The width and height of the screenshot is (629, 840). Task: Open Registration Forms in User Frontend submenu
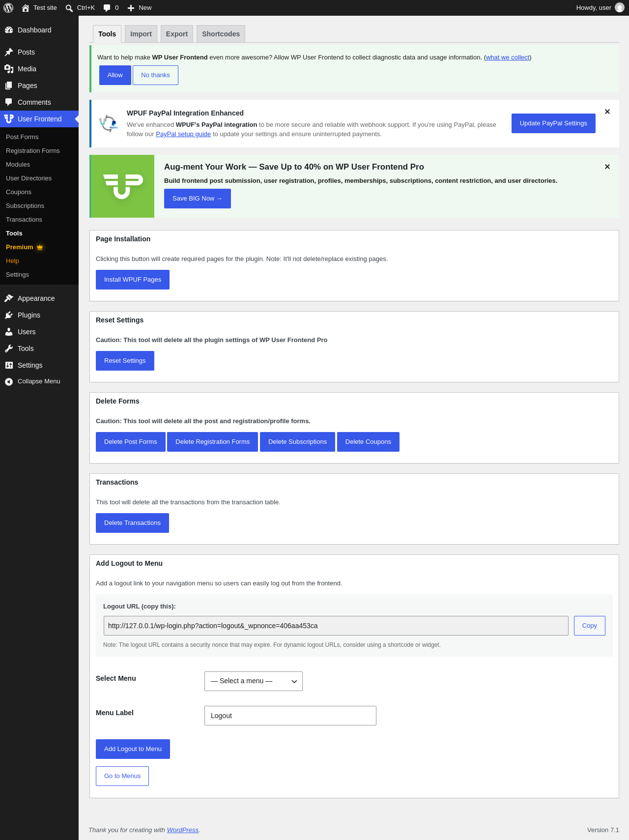(x=33, y=151)
